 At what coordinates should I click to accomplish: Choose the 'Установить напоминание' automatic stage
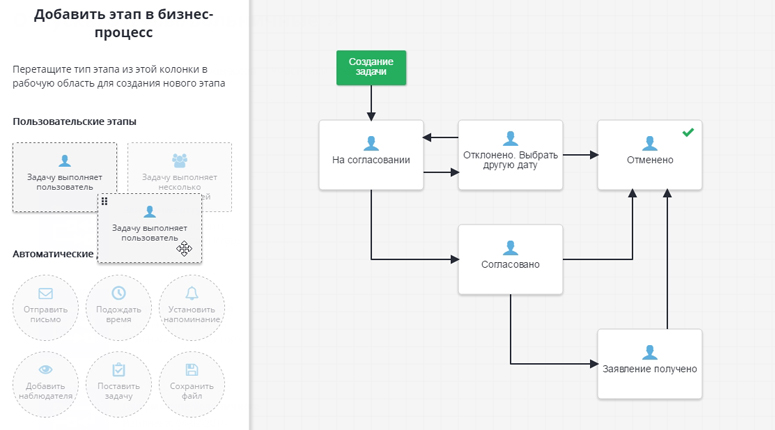192,308
